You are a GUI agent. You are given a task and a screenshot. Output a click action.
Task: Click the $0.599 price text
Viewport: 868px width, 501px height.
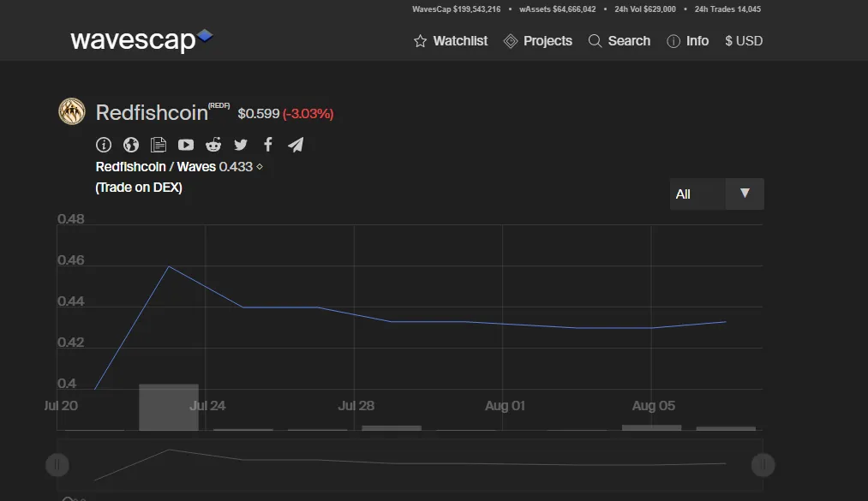click(x=259, y=113)
